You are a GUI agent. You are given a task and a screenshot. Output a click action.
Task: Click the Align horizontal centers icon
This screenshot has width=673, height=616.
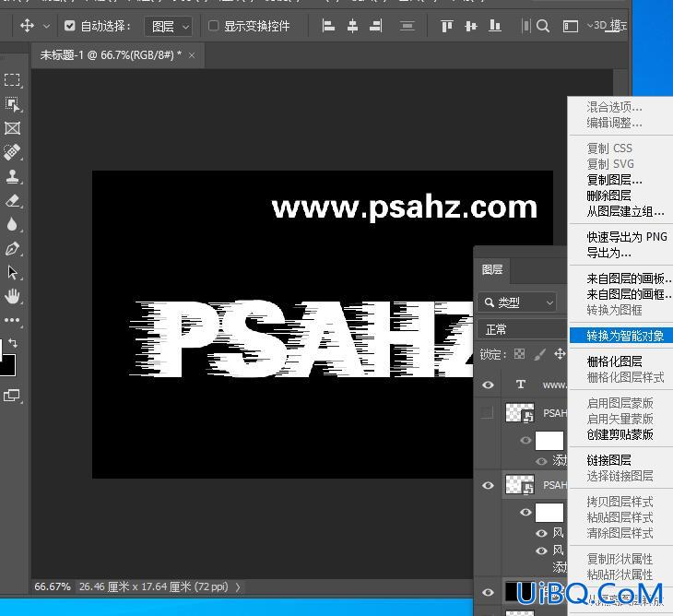click(x=352, y=26)
